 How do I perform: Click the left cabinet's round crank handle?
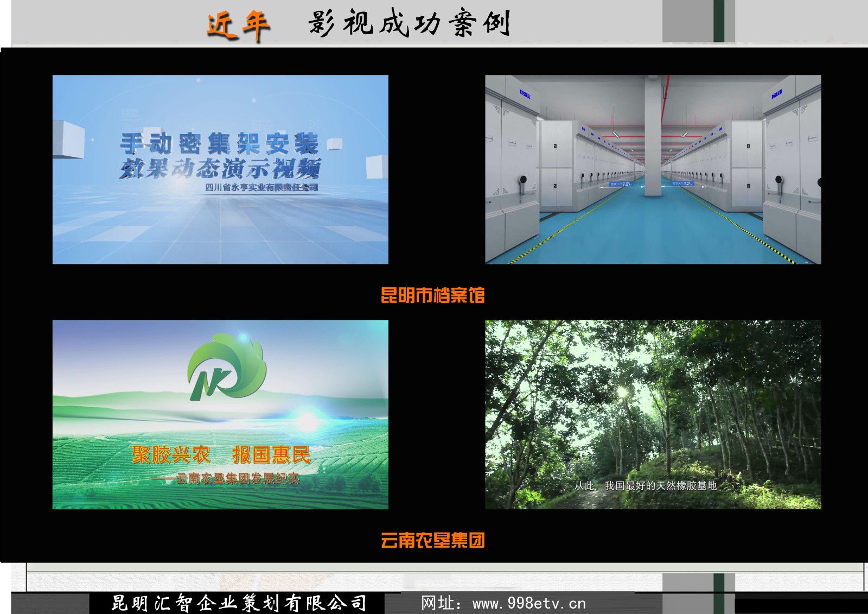coord(522,180)
